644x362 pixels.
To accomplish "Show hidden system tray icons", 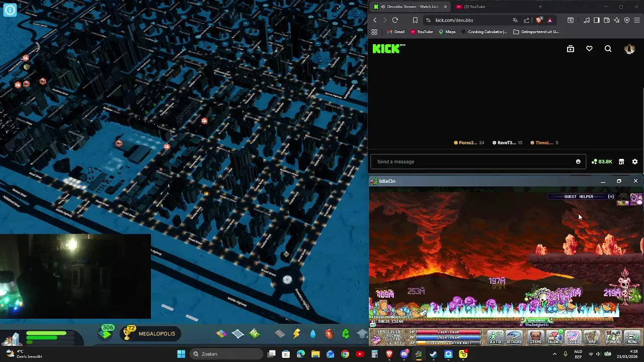I will click(554, 354).
